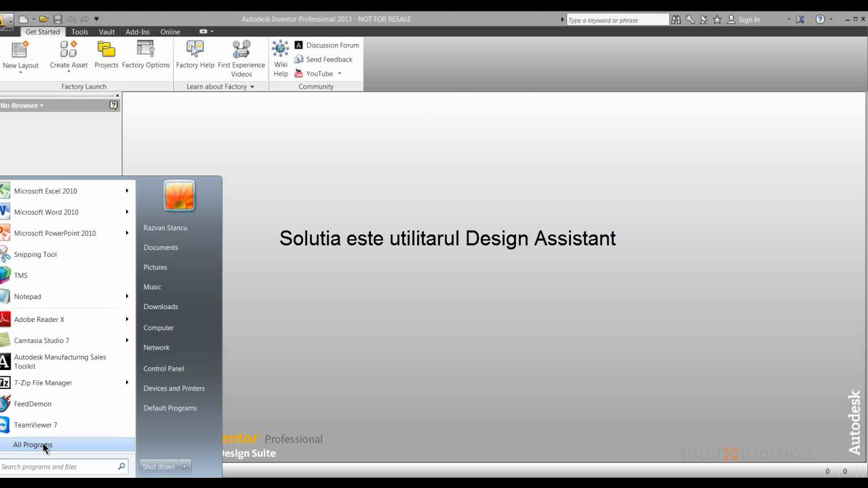This screenshot has height=488, width=868.
Task: Switch to the Online ribbon tab
Action: click(170, 32)
